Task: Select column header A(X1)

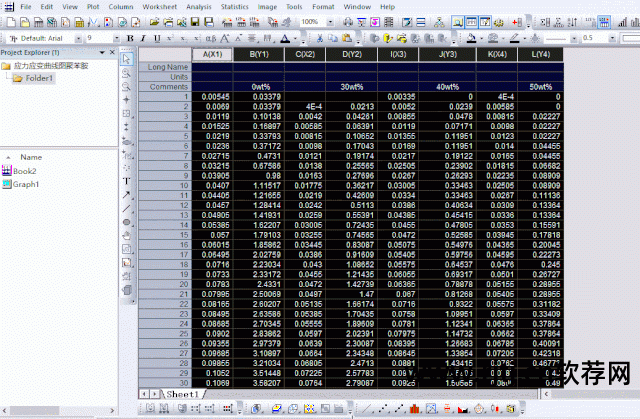Action: [212, 54]
